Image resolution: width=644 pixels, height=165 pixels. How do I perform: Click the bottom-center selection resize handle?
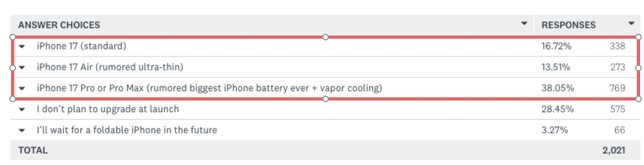pos(325,99)
